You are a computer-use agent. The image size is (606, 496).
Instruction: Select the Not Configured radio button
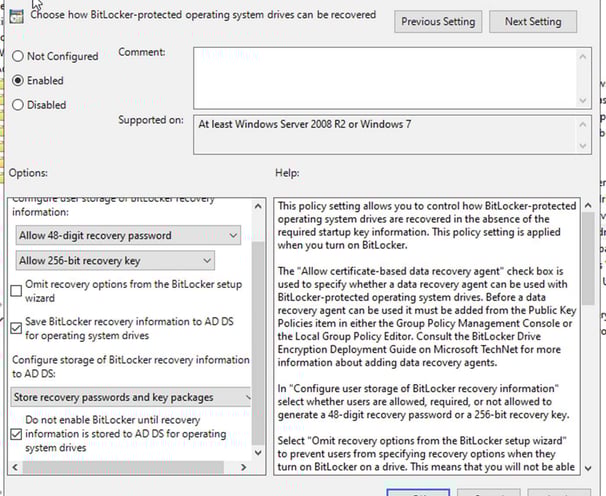coord(18,56)
